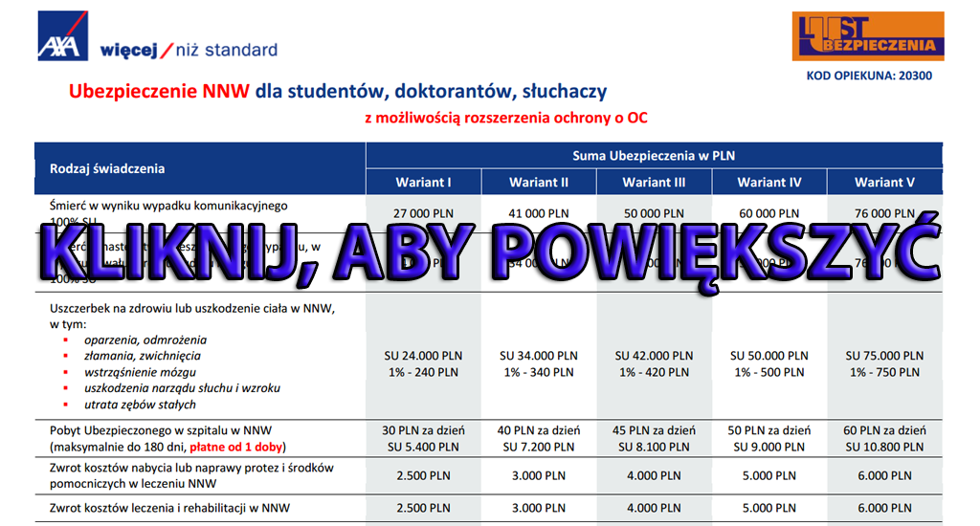
Task: Click the 'SU 42.000 PLN' cell
Action: pos(654,356)
